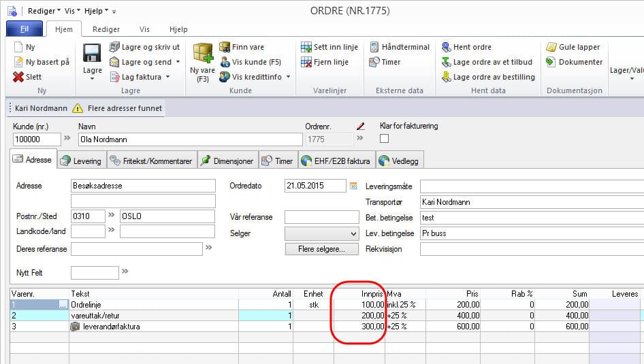
Task: Open Håndterminal external data tool
Action: tap(400, 47)
